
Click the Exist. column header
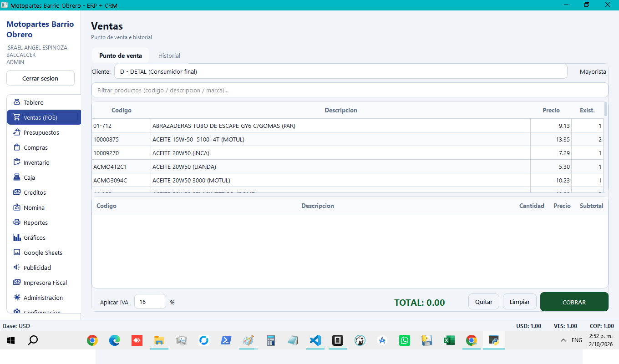click(x=587, y=110)
